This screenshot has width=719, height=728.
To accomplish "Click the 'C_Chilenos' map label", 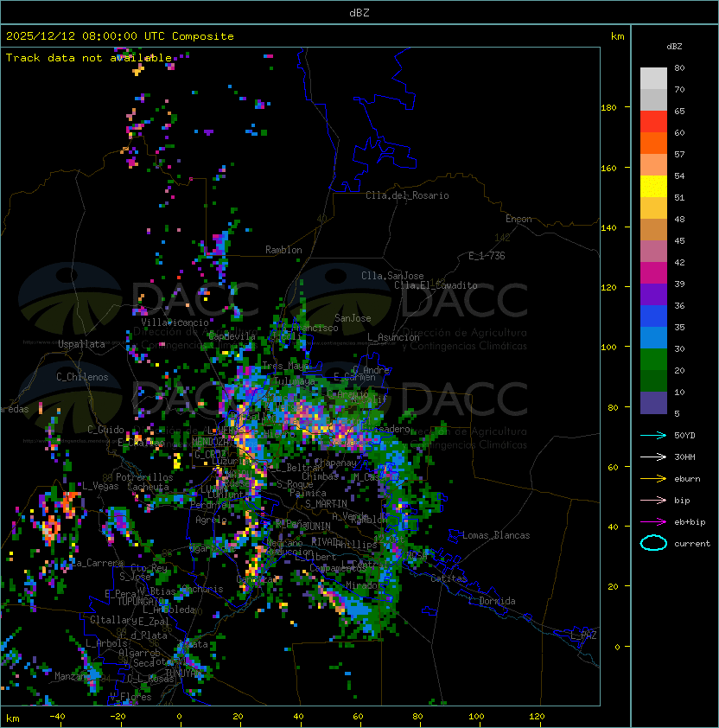I will (x=82, y=377).
